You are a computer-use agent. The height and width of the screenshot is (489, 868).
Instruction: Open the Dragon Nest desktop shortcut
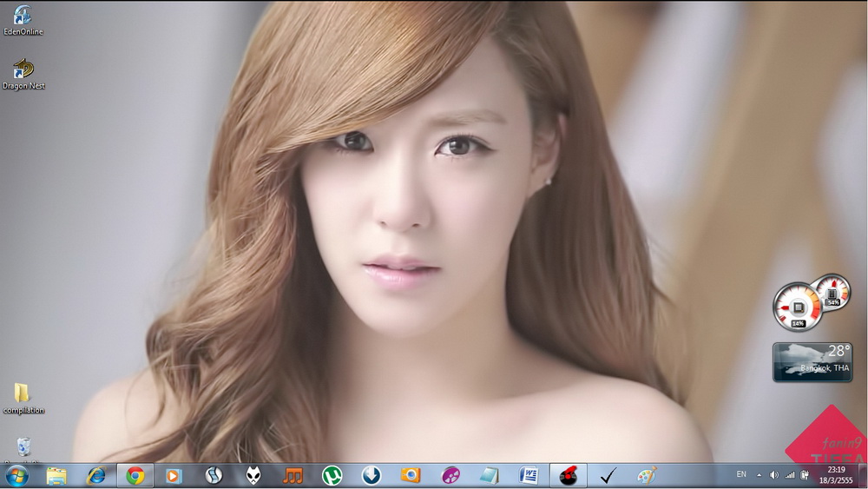coord(23,74)
